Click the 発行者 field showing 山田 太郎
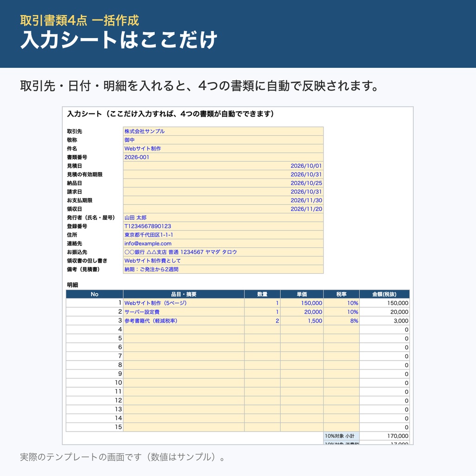 click(x=223, y=218)
